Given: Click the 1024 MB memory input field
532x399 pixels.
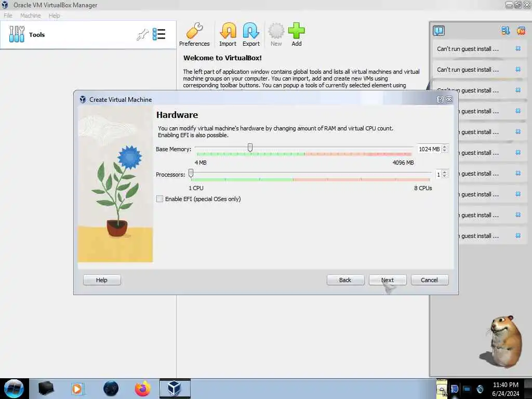Looking at the screenshot, I should tap(429, 149).
